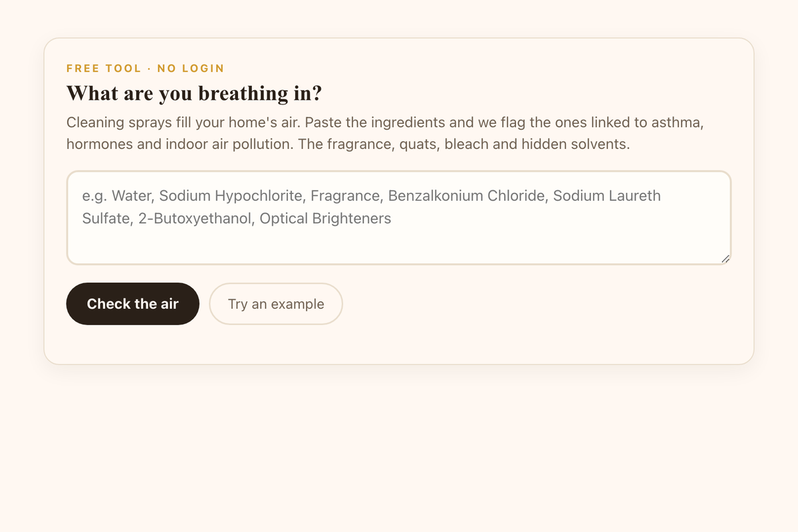The height and width of the screenshot is (532, 798).
Task: Click the Check the air button
Action: pos(132,304)
